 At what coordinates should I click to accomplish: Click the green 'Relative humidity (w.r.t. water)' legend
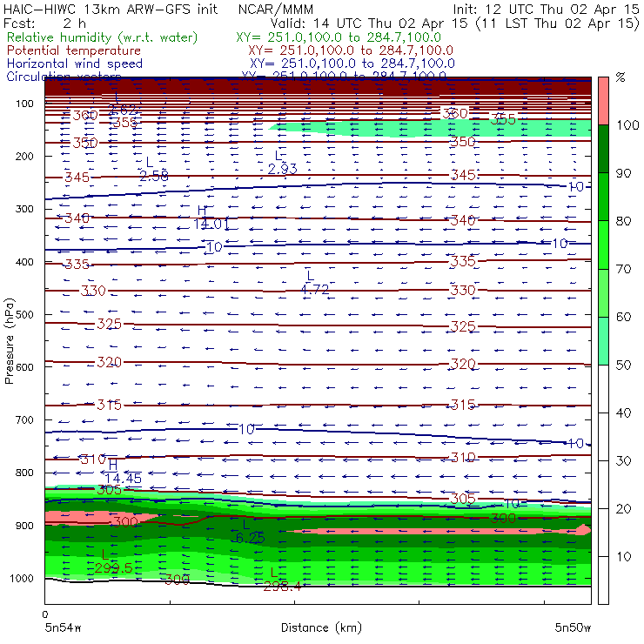[103, 37]
